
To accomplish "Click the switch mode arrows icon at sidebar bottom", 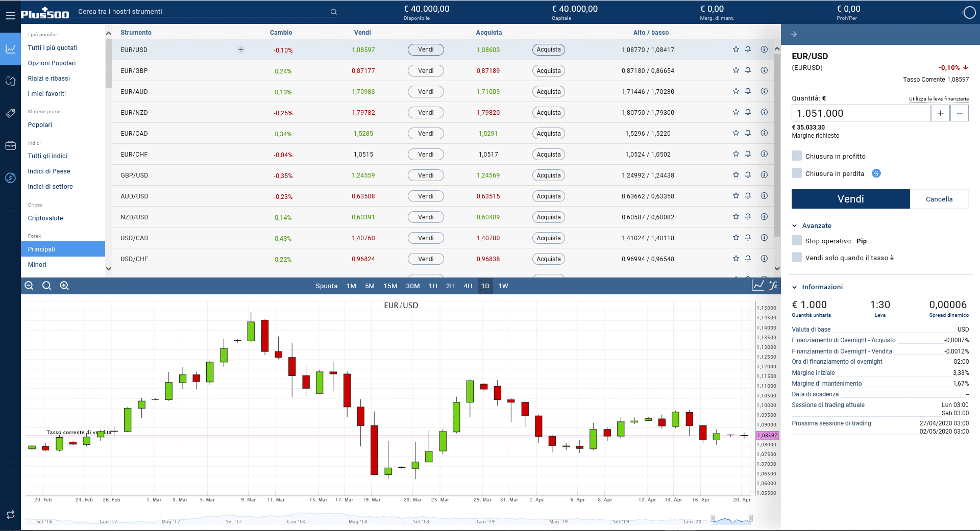I will coord(10,515).
